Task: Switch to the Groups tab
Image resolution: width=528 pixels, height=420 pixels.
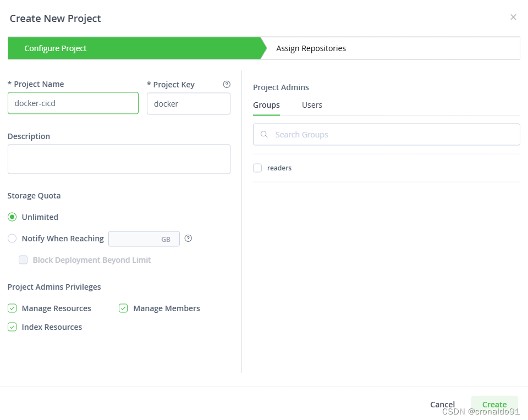Action: pos(266,105)
